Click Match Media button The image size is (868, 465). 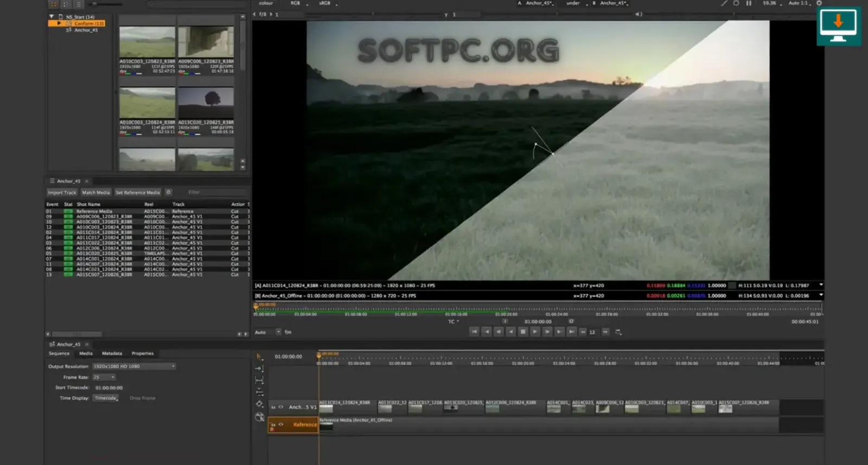95,192
